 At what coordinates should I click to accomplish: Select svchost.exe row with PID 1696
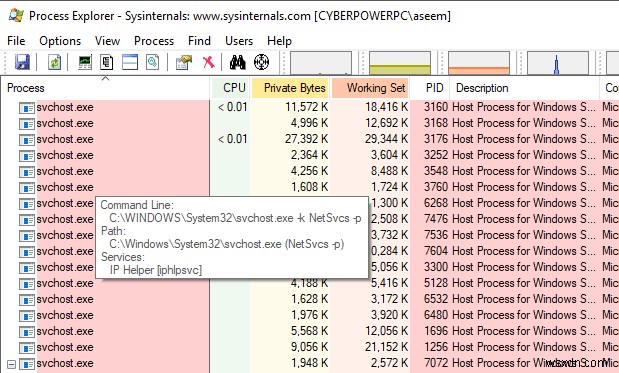pos(310,331)
